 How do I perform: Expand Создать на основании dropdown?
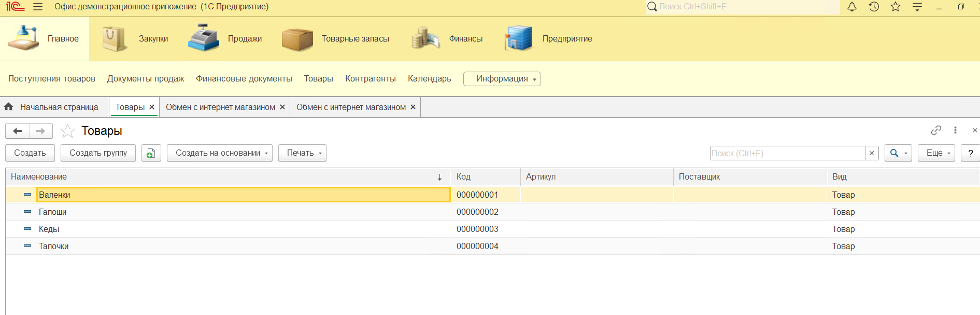pyautogui.click(x=219, y=153)
